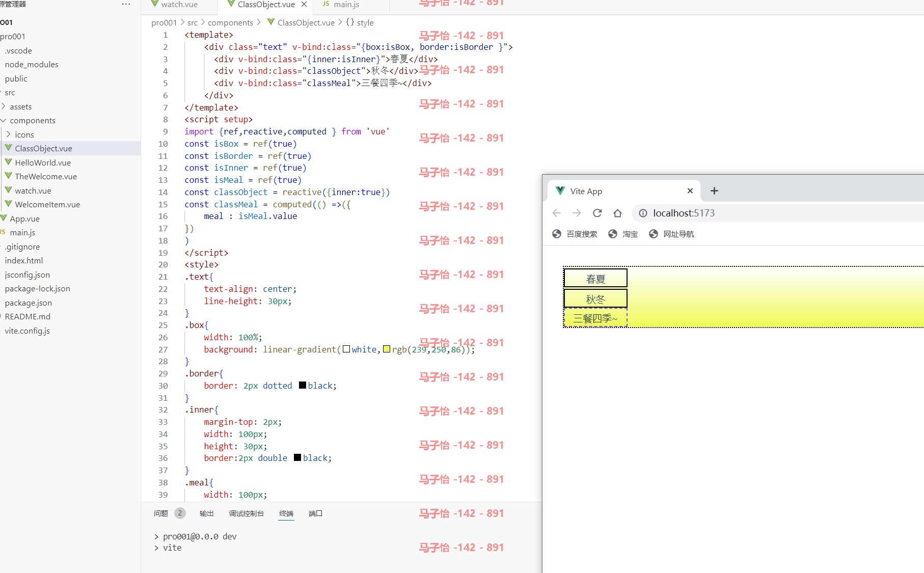This screenshot has width=924, height=573.
Task: Open the 淘宝 bookmark
Action: coord(623,234)
